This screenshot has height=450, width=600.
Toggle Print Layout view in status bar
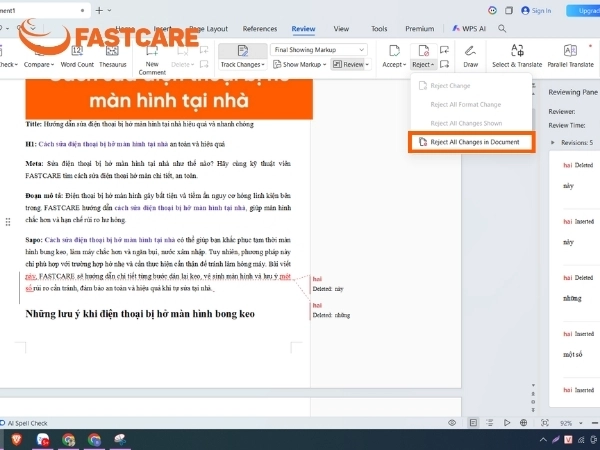[x=473, y=423]
